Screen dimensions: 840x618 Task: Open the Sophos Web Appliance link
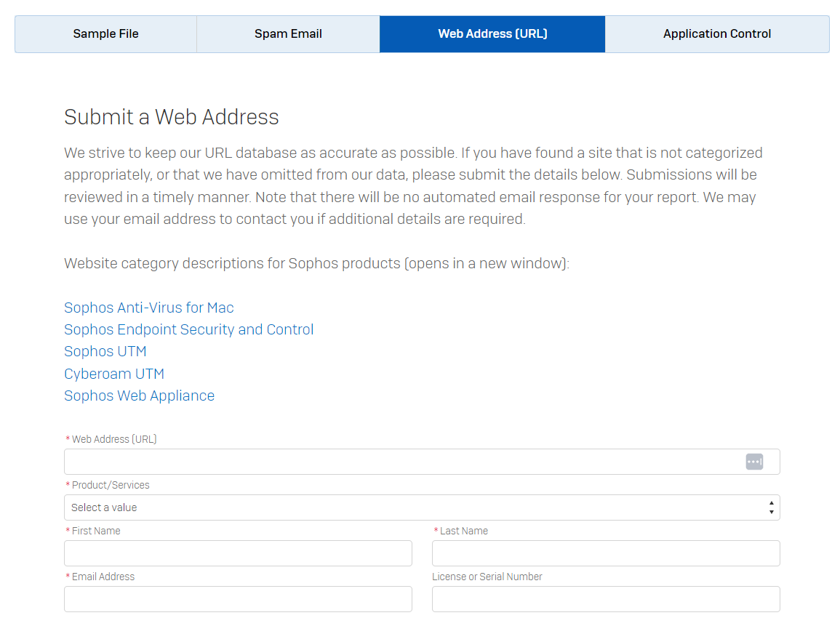pyautogui.click(x=139, y=396)
